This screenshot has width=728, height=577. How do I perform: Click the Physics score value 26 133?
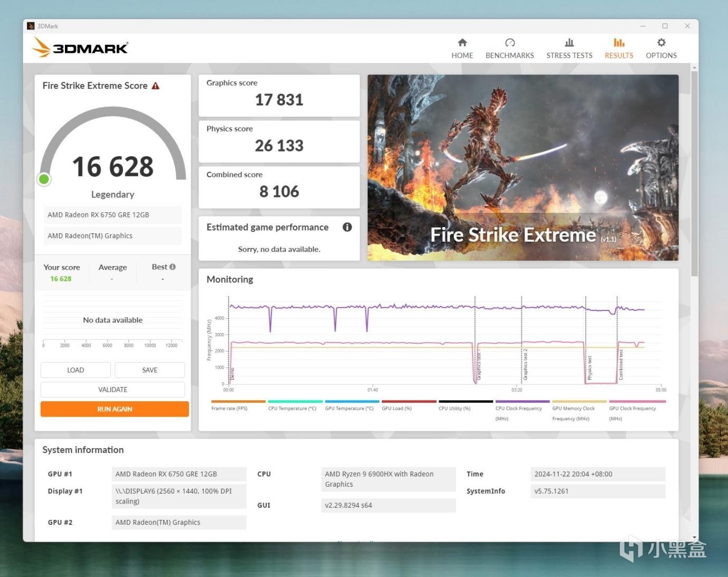point(279,146)
